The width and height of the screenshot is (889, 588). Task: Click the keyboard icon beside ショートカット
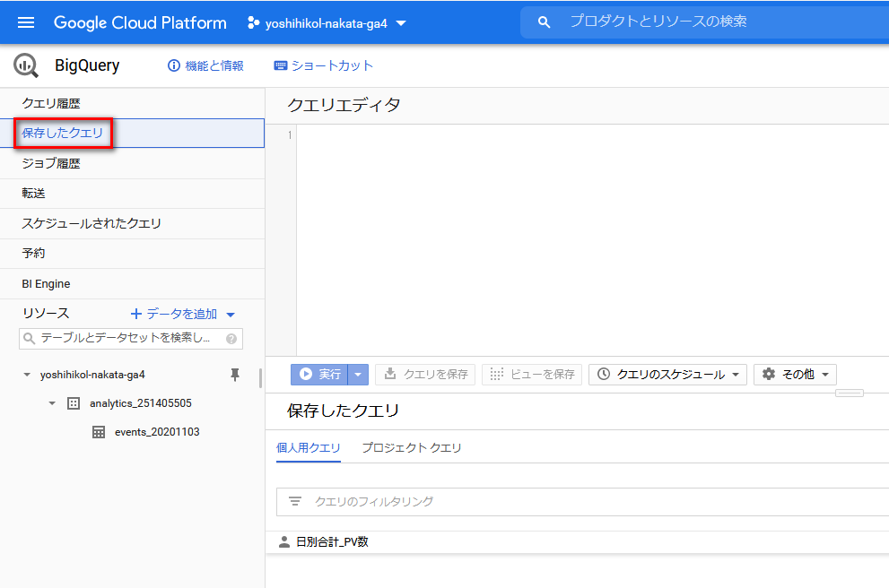(x=280, y=65)
